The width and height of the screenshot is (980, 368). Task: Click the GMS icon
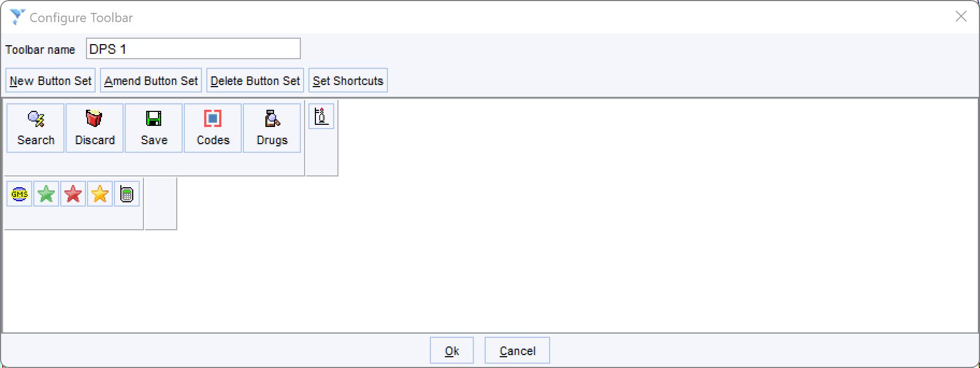(x=19, y=194)
